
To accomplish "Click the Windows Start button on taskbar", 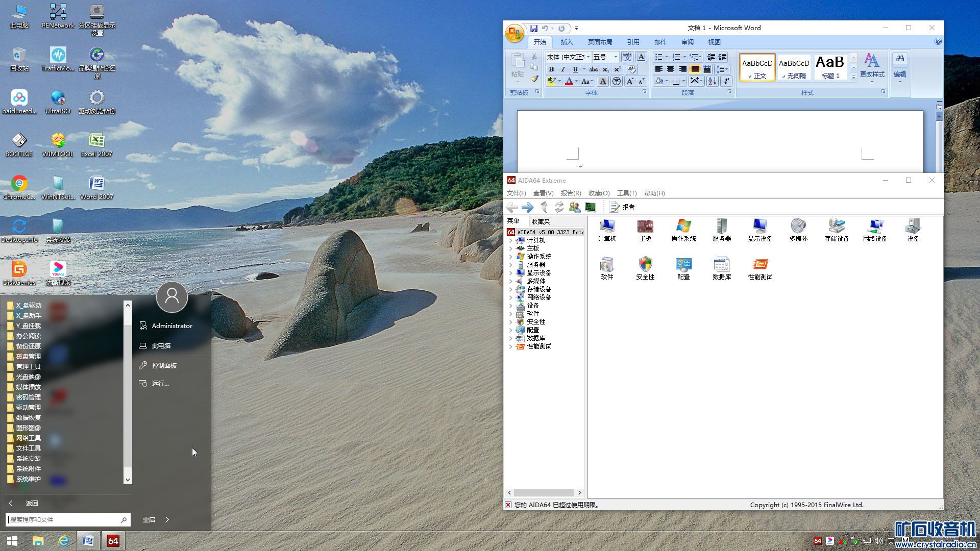I will tap(12, 541).
